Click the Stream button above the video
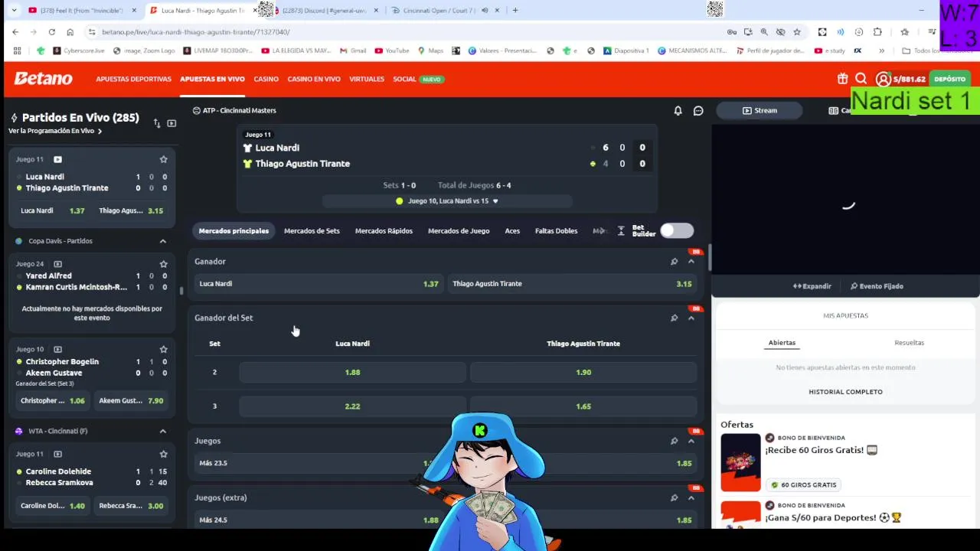This screenshot has width=980, height=551. (759, 110)
